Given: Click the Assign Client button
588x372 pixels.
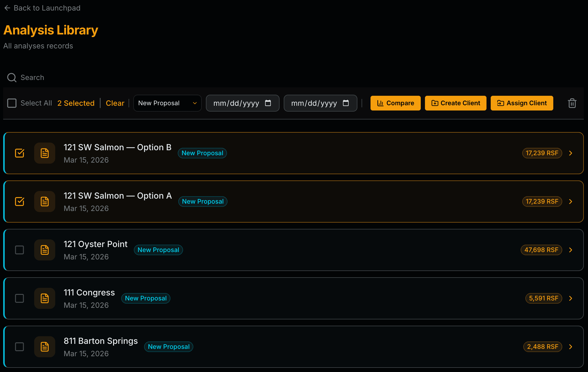Looking at the screenshot, I should 522,103.
